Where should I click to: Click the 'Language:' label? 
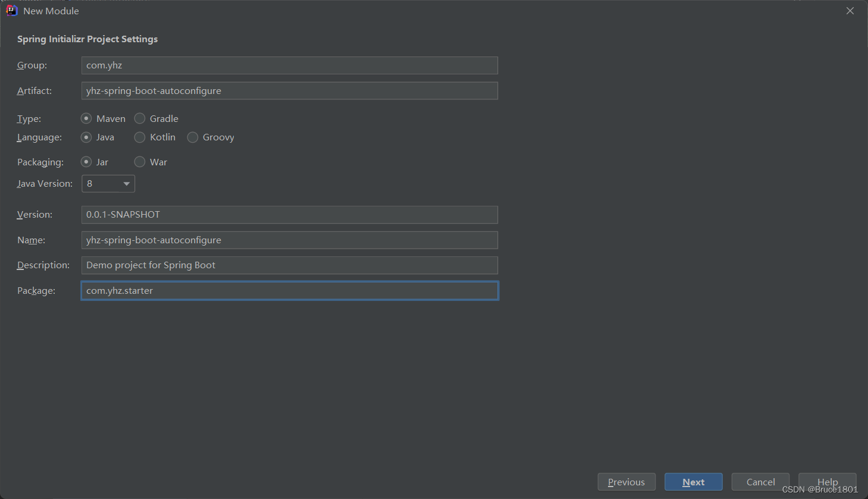39,137
